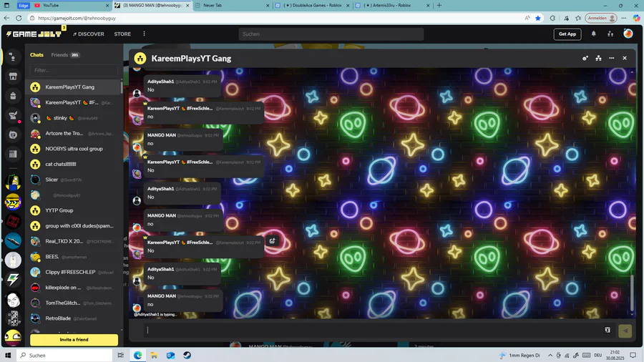Viewport: 644px width, 362px height.
Task: Click the Get App button
Action: coord(567,34)
